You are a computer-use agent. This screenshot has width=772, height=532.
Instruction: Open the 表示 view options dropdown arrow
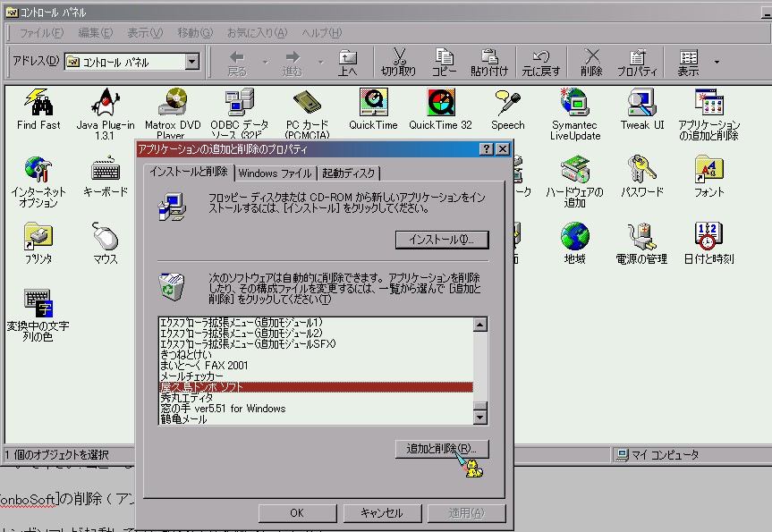[717, 62]
